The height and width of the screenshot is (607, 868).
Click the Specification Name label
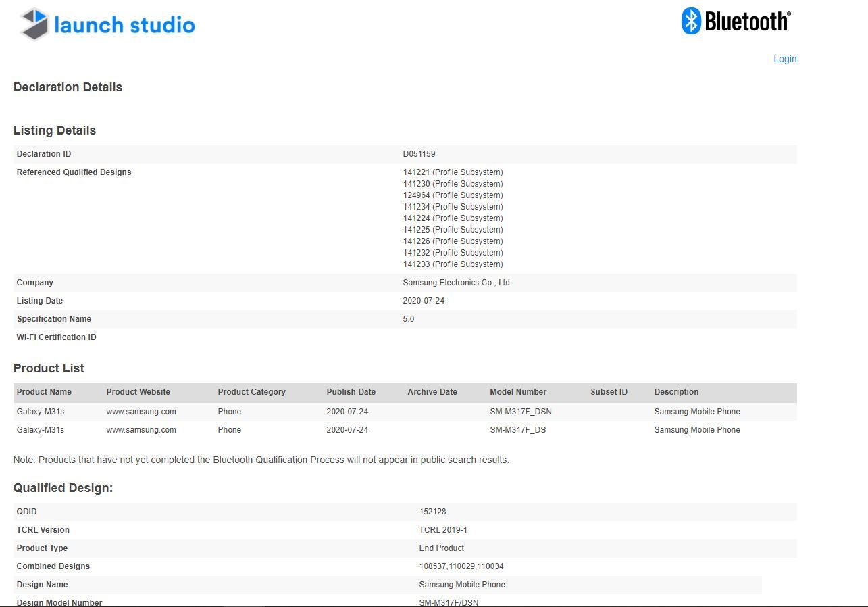54,319
